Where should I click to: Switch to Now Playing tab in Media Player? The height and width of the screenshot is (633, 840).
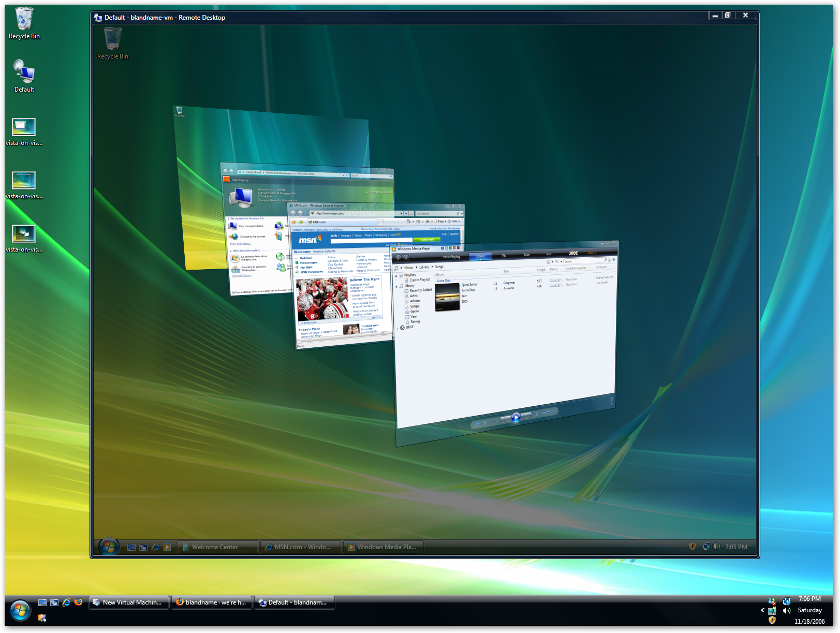(x=451, y=257)
